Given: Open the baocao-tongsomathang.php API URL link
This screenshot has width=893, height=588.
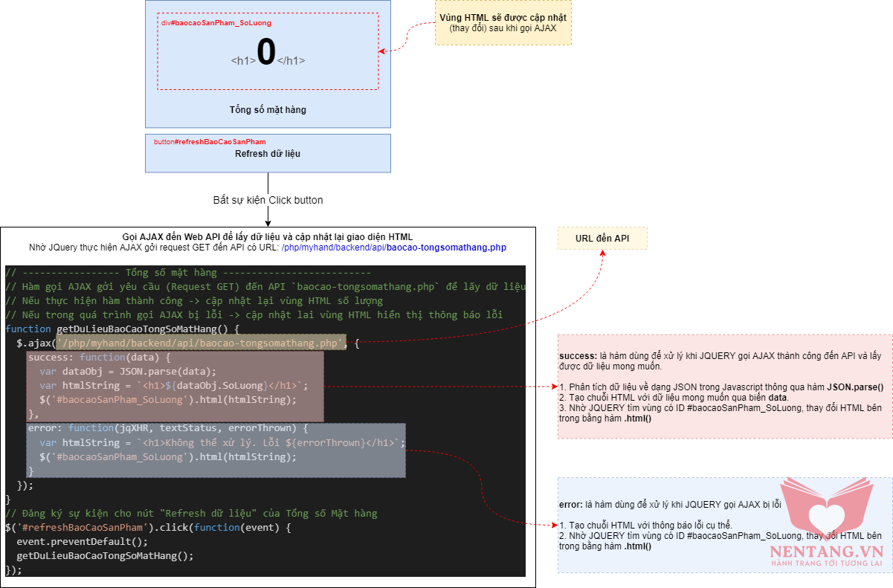Looking at the screenshot, I should pos(393,248).
